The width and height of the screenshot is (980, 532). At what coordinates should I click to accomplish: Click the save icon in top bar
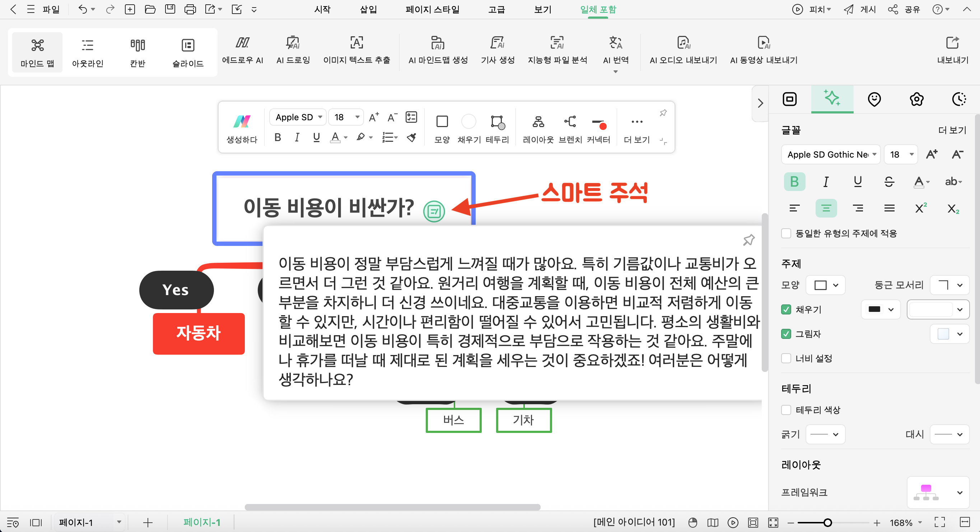[170, 9]
